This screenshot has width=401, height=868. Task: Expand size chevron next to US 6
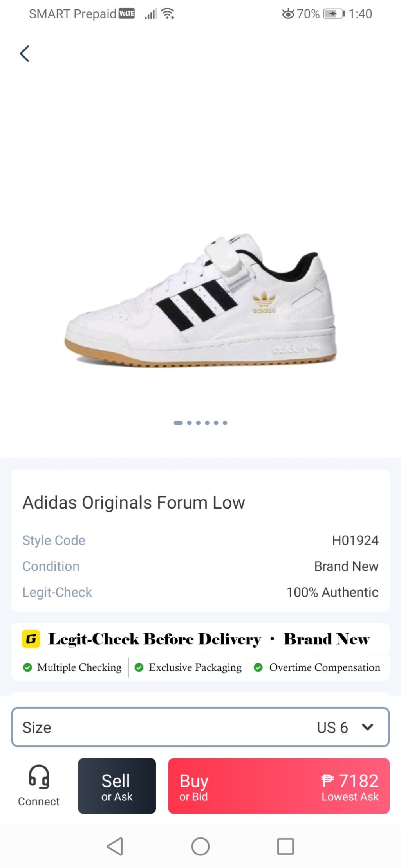click(x=367, y=727)
